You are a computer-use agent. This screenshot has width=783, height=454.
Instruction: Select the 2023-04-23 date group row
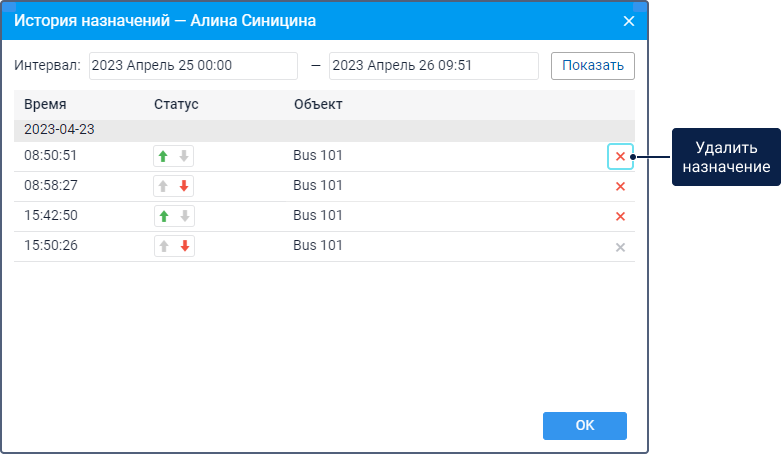(324, 130)
